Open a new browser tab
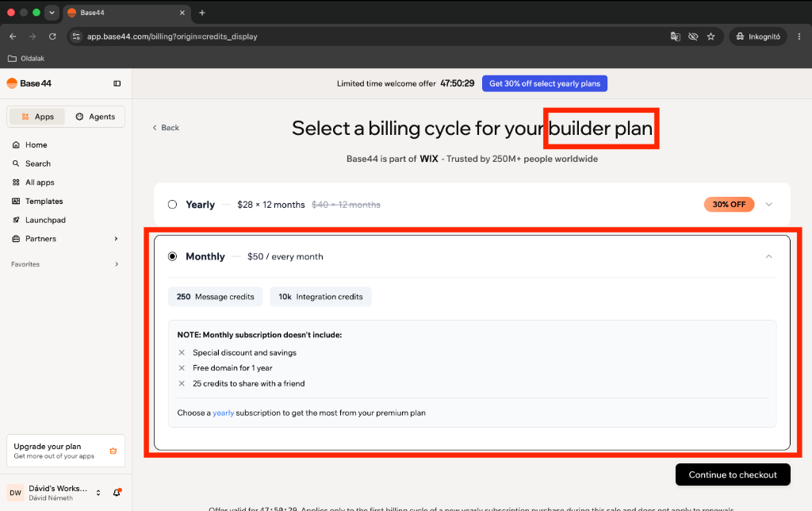This screenshot has height=511, width=812. pyautogui.click(x=202, y=13)
